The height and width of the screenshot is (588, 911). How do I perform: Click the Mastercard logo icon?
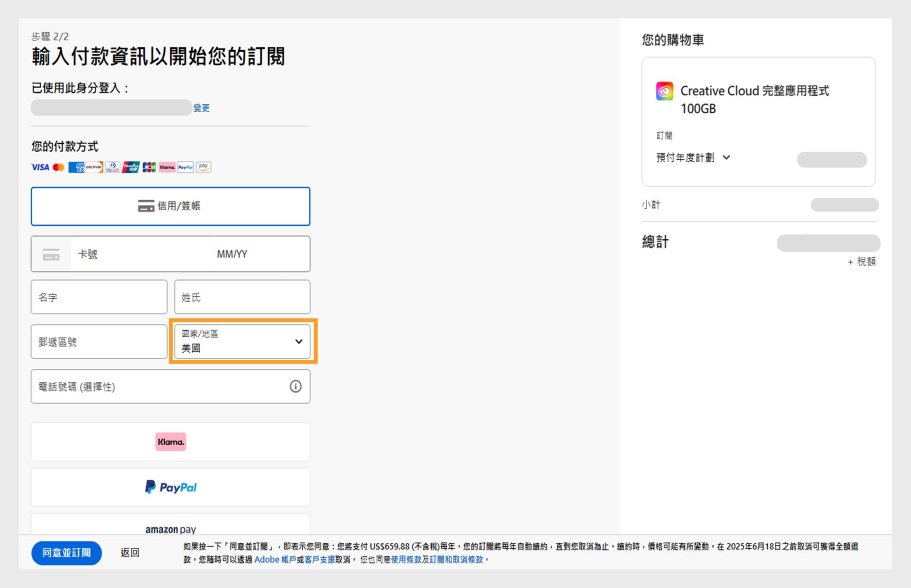coord(58,167)
